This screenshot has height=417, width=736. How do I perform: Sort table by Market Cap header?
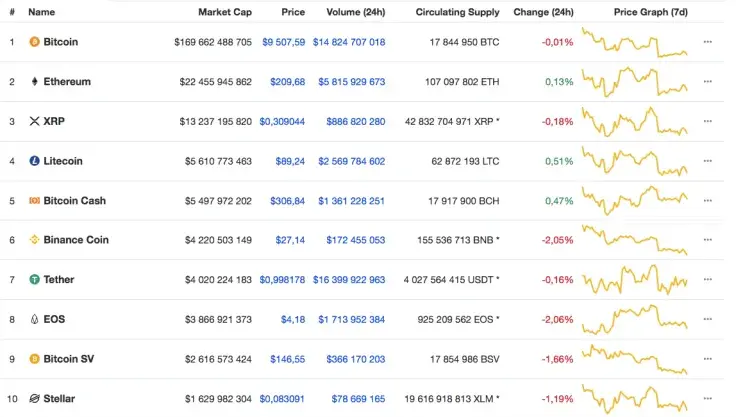pyautogui.click(x=223, y=12)
